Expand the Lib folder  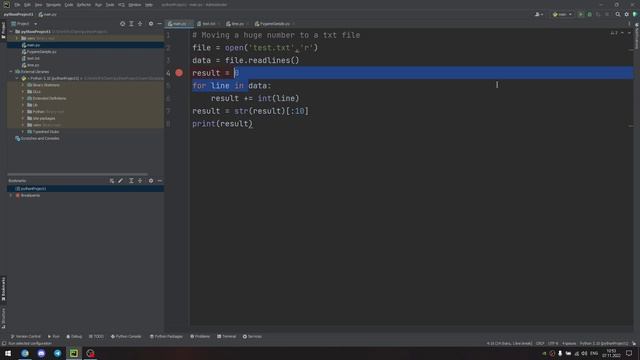[x=23, y=105]
